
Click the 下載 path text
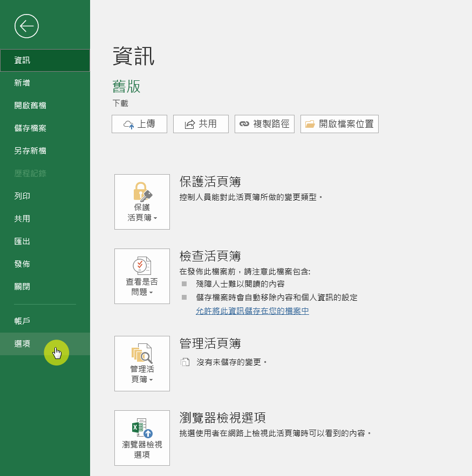coord(120,104)
